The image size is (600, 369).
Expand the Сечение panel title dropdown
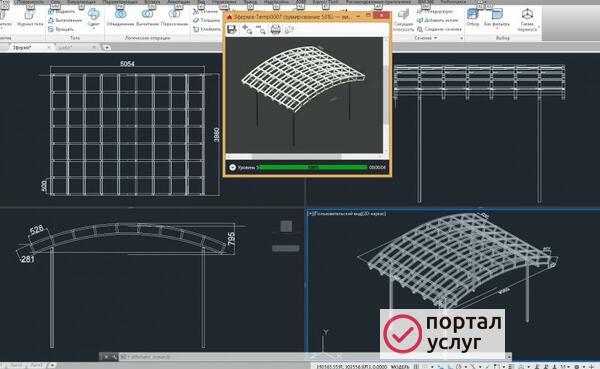435,38
